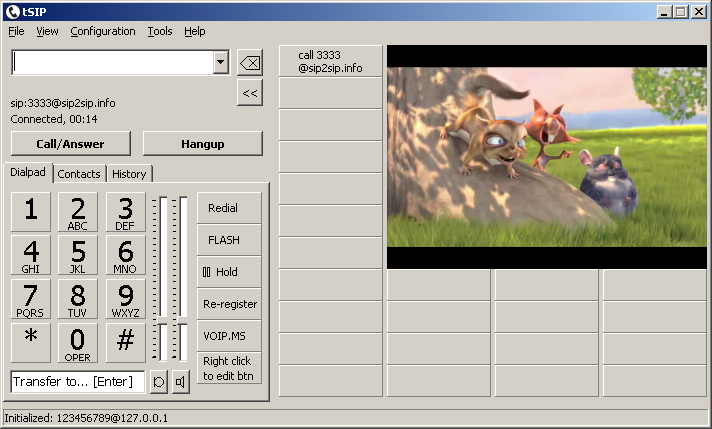Click the status bar 'Initialized: 123456789@127.0.0.1'

pos(86,418)
